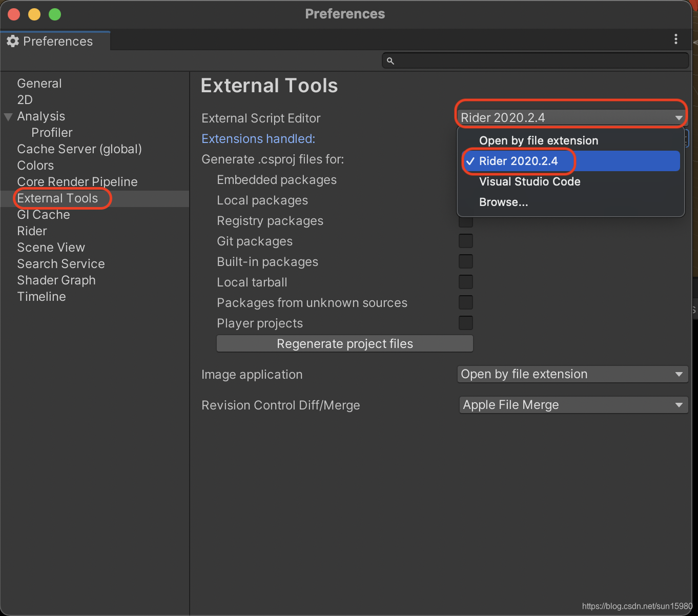The image size is (698, 616).
Task: Open GI Cache settings
Action: point(44,215)
